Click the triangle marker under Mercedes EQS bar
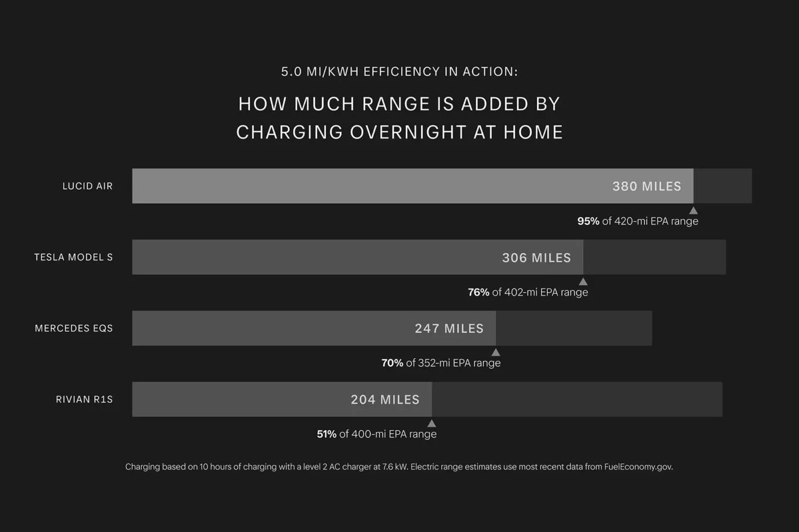The image size is (799, 532). (x=496, y=352)
